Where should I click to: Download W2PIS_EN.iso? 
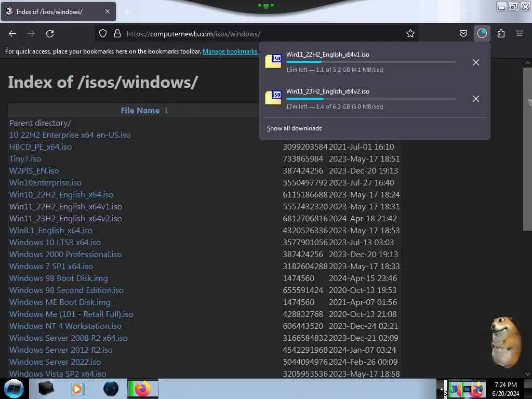point(34,170)
